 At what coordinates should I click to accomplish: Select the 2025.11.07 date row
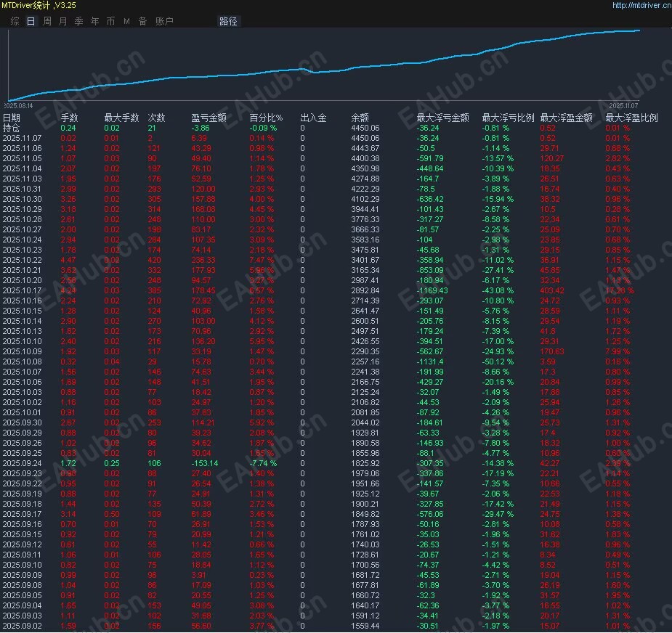(x=316, y=139)
